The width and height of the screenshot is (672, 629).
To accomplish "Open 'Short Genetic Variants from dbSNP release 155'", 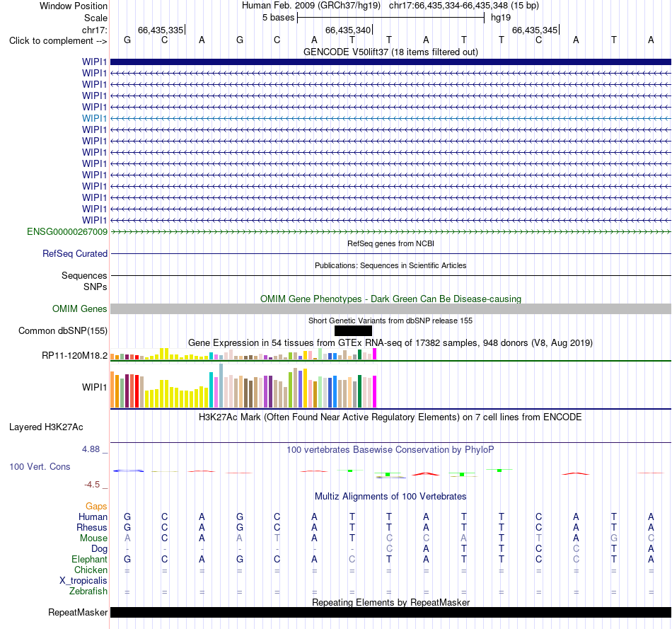I will [390, 321].
